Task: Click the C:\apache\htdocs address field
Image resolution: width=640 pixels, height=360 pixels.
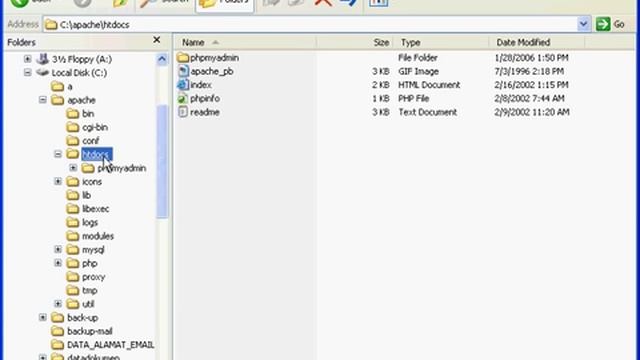Action: point(310,24)
